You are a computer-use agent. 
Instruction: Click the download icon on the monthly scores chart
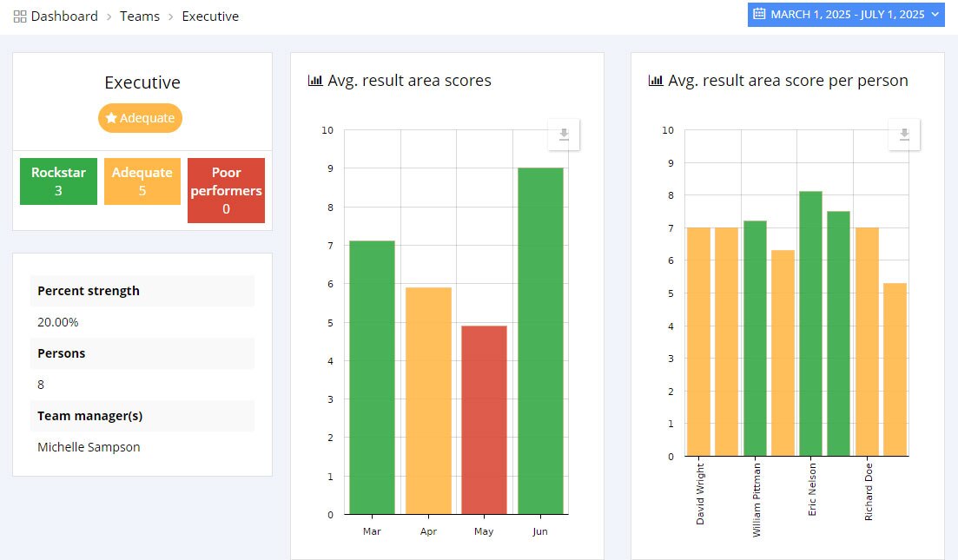click(563, 135)
